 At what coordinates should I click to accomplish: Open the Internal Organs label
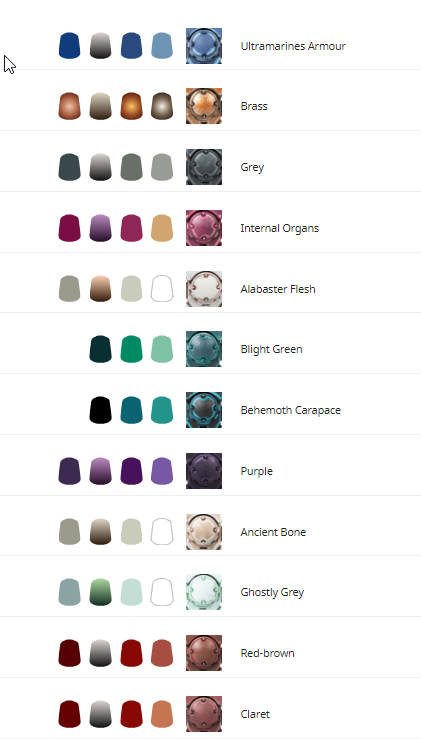pos(280,228)
